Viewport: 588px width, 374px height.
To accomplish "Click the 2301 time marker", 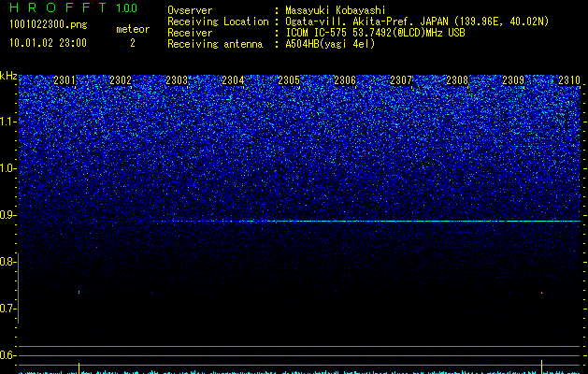I will click(65, 80).
